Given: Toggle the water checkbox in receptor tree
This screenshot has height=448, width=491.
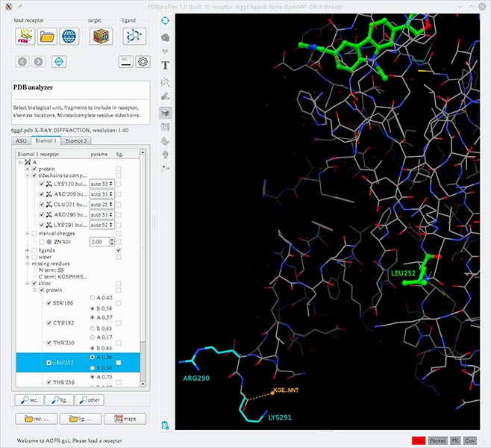Looking at the screenshot, I should (34, 257).
